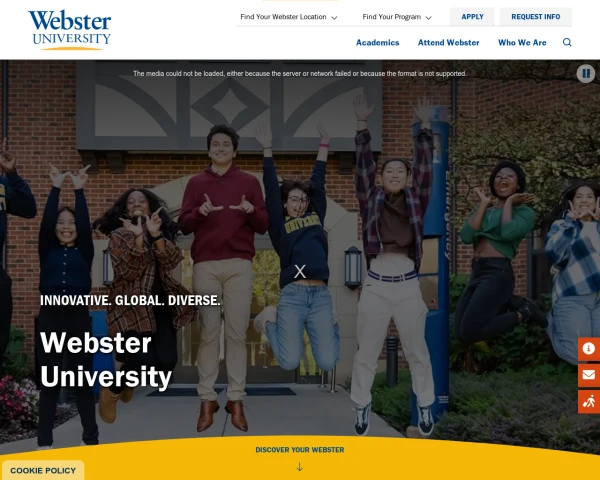Open the Who We Are menu
This screenshot has height=480, width=600.
[x=522, y=42]
